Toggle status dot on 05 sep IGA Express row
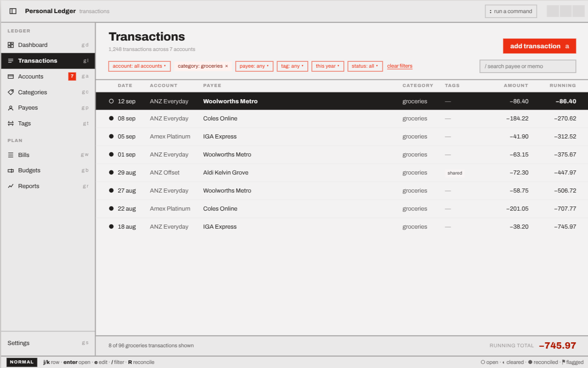The width and height of the screenshot is (588, 368). click(111, 137)
